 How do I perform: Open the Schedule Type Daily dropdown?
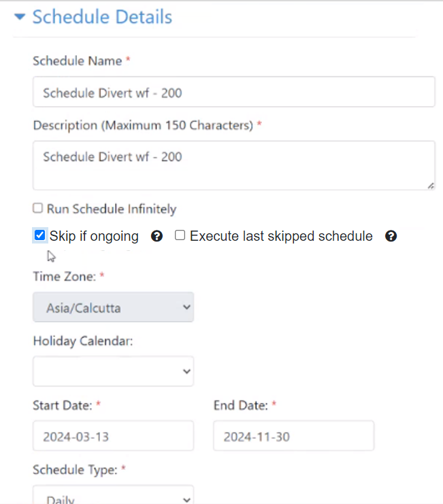pyautogui.click(x=113, y=495)
